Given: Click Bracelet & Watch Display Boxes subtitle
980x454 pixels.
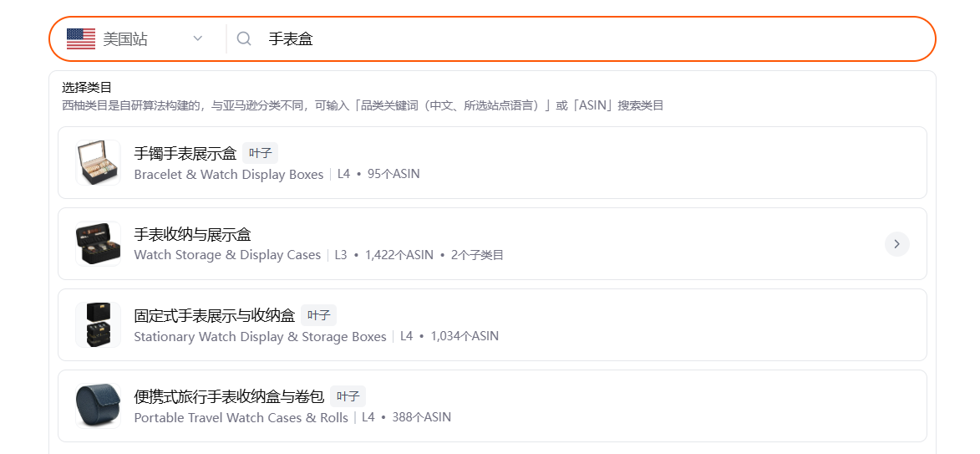Looking at the screenshot, I should pyautogui.click(x=229, y=175).
